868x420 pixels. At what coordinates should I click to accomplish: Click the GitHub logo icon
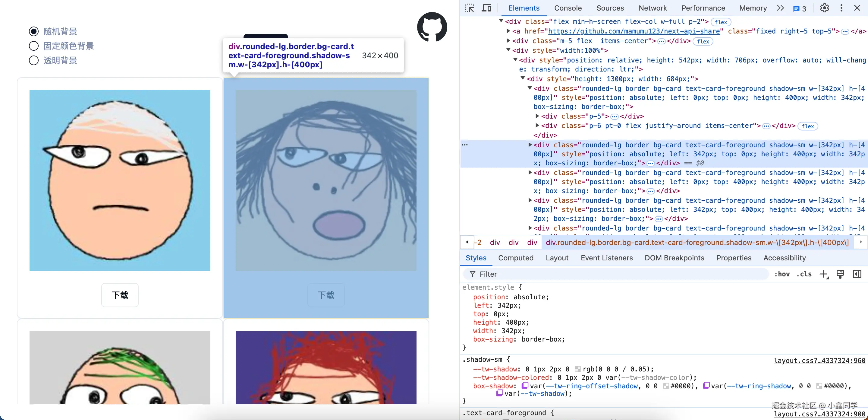[432, 27]
